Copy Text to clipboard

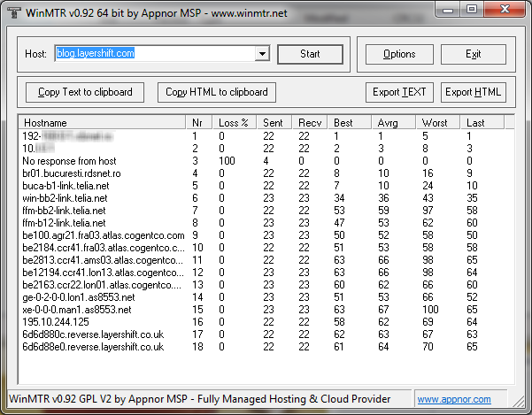85,92
